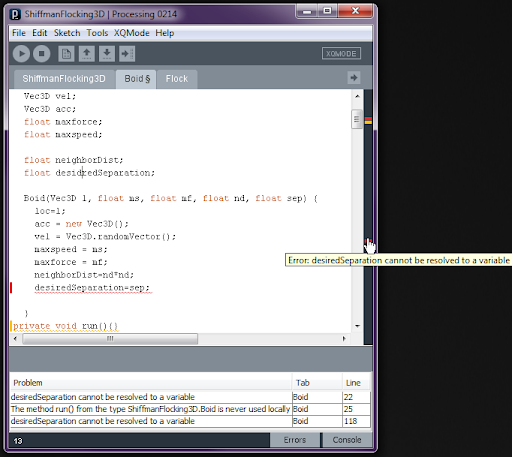The width and height of the screenshot is (512, 457).
Task: Click the maxforce = mf; line
Action: point(71,262)
